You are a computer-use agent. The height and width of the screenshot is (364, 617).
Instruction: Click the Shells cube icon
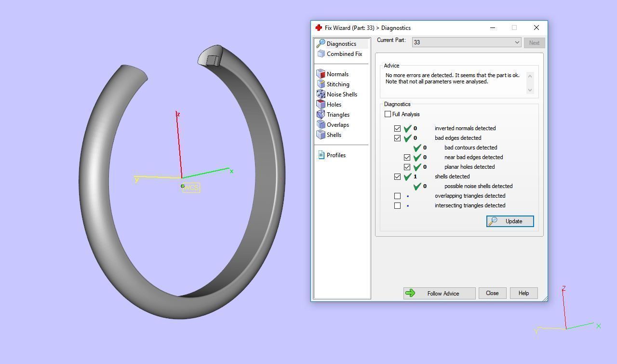(321, 135)
